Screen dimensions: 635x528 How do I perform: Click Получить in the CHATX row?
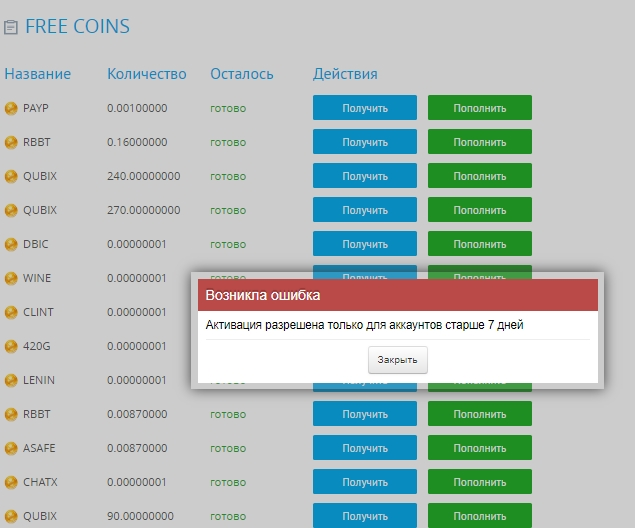364,482
